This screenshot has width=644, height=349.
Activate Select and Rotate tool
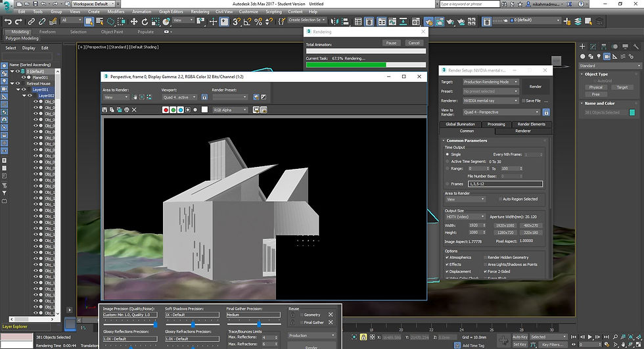(x=145, y=21)
